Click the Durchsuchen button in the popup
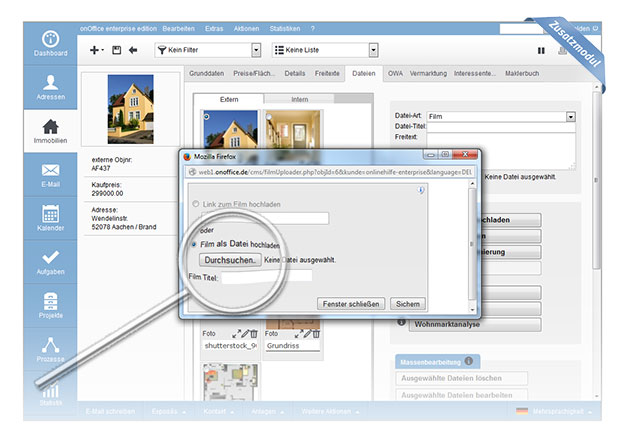This screenshot has height=443, width=625. click(230, 260)
